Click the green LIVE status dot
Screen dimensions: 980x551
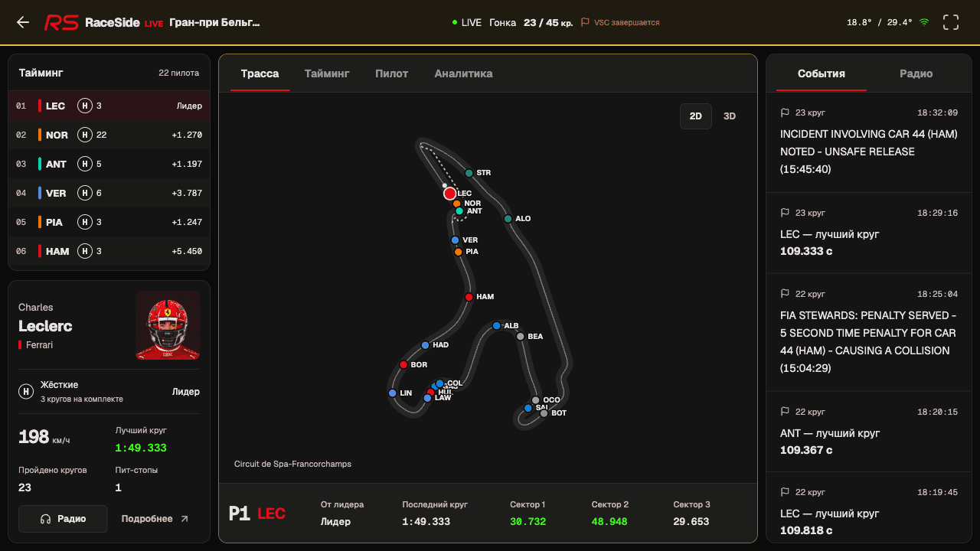(x=455, y=22)
